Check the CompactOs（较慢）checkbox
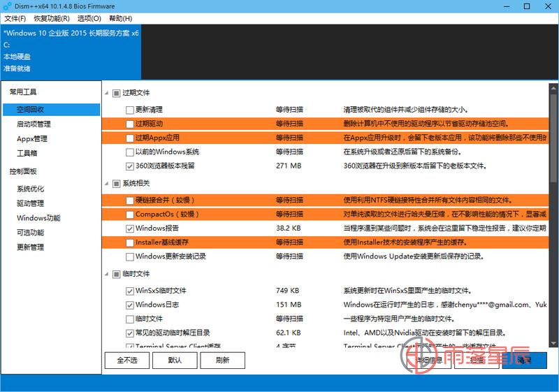 (130, 215)
